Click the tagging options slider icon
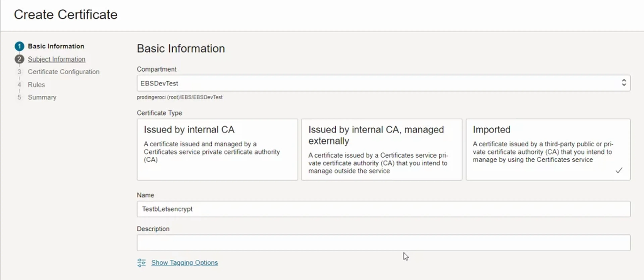The image size is (644, 280). point(142,263)
